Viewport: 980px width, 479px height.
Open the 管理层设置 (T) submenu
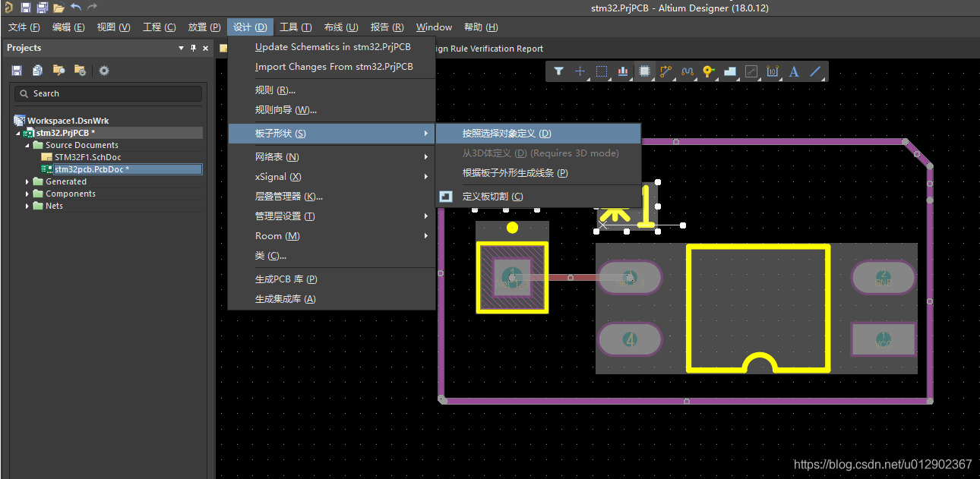(x=332, y=216)
